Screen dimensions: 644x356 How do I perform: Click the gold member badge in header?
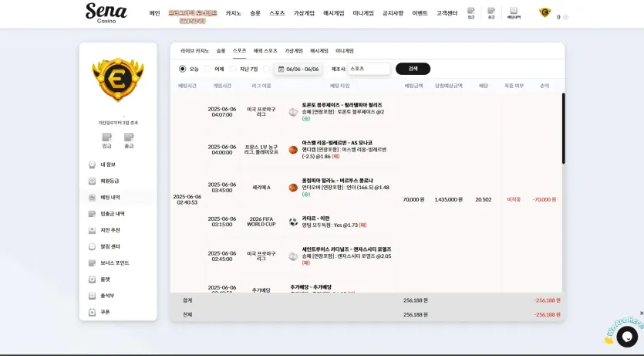[x=545, y=13]
